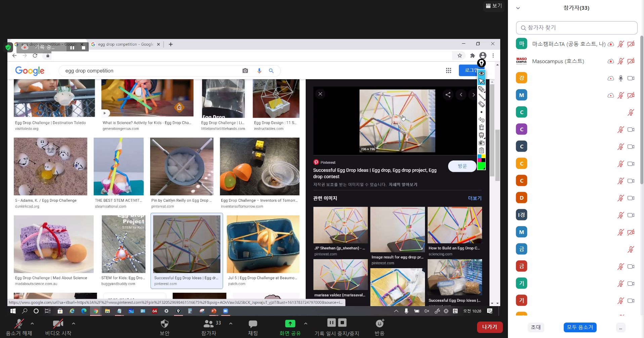
Task: Open the Chat (채팅) panel icon
Action: [x=253, y=324]
